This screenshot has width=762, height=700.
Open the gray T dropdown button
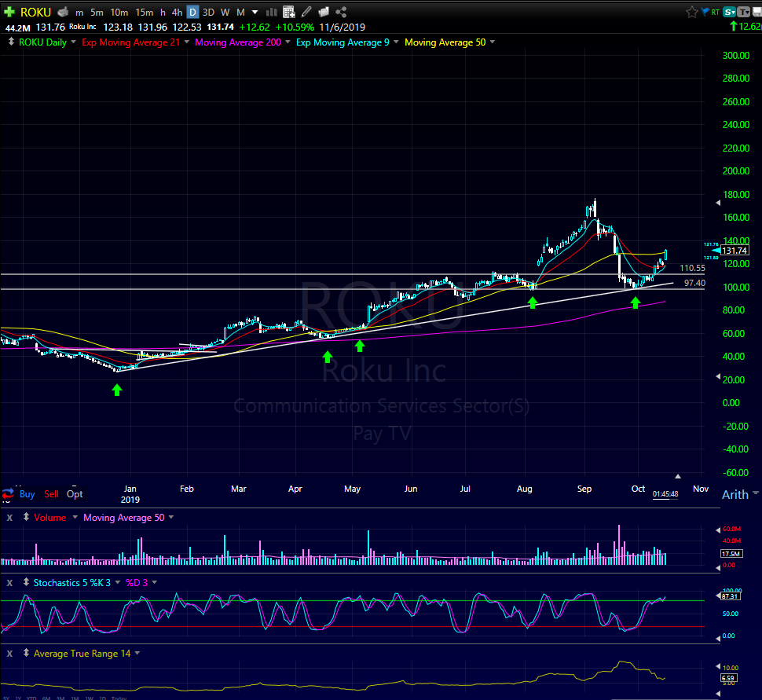[743, 12]
